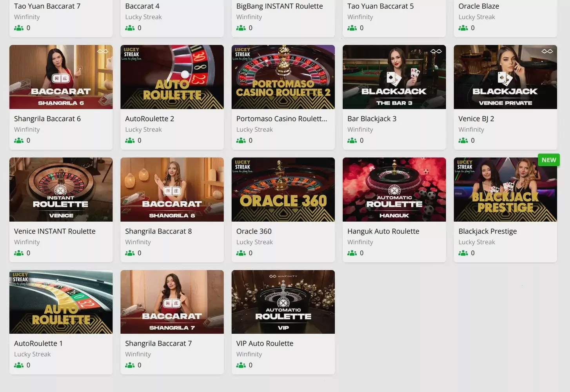Click the players icon under BigBang INSTANT Roulette
The image size is (570, 392).
click(x=241, y=28)
